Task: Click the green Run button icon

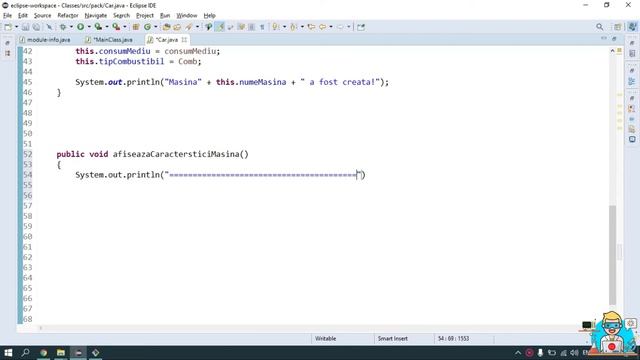Action: [x=80, y=27]
